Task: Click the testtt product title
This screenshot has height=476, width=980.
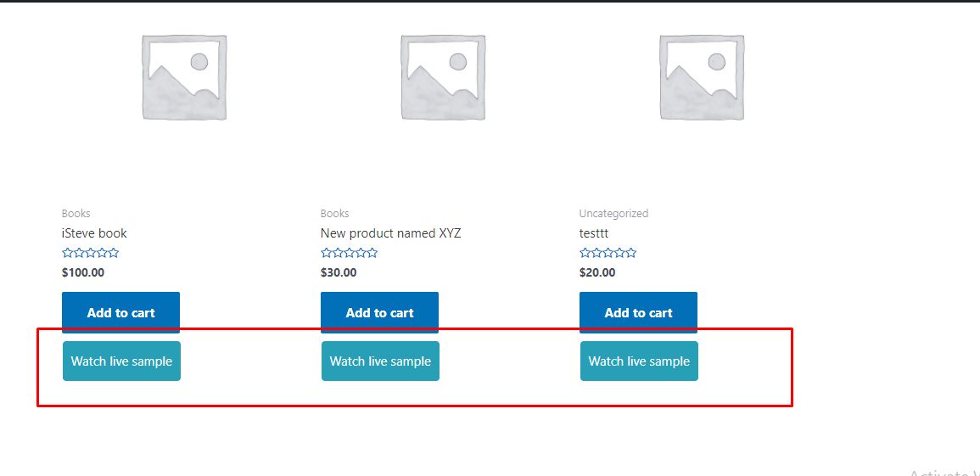Action: click(x=594, y=233)
